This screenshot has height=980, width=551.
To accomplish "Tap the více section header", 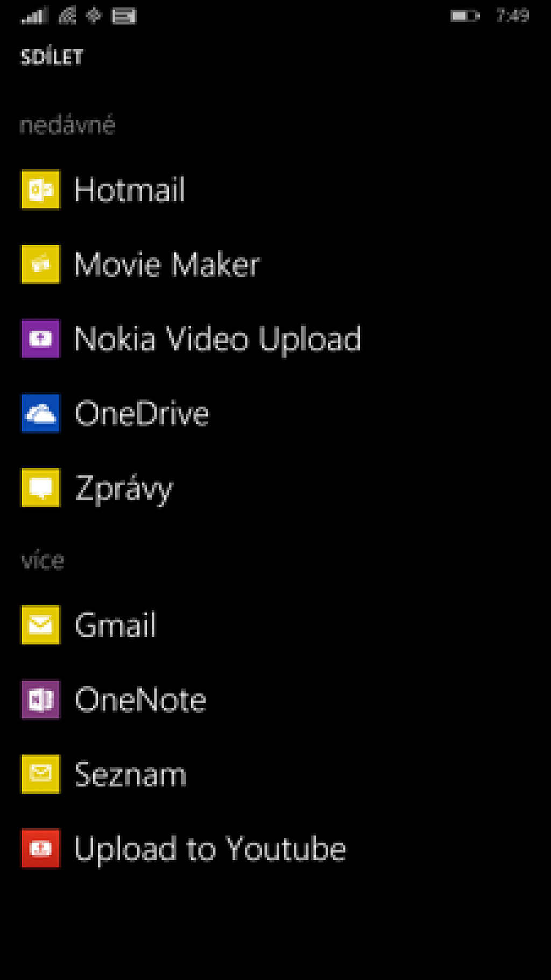I will (x=43, y=560).
